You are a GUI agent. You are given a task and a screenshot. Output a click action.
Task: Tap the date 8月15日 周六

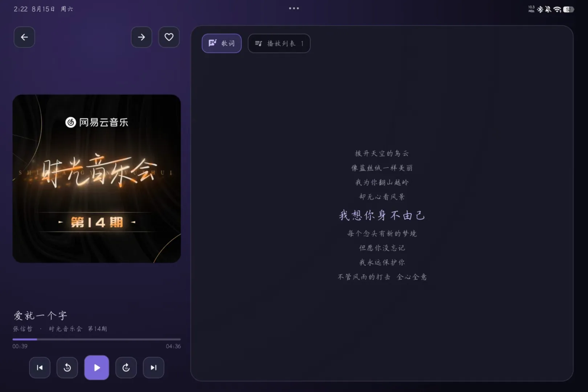[x=52, y=9]
